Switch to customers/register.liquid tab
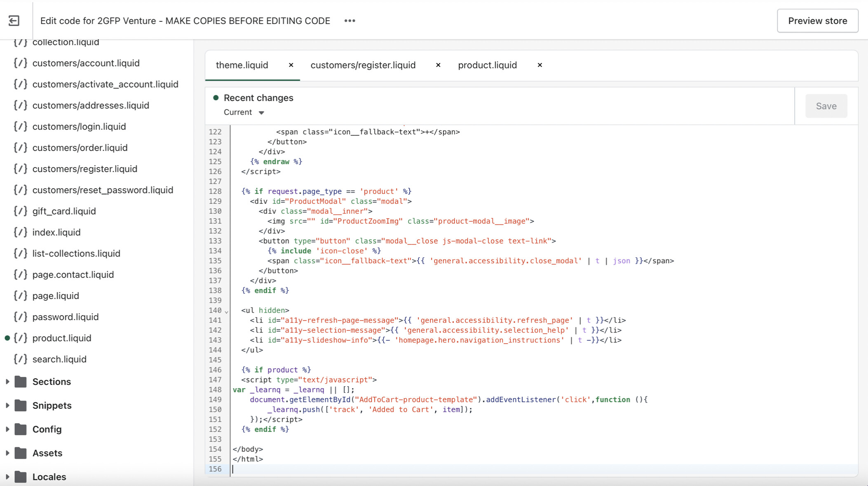Screen dimensions: 868x486 coord(363,65)
